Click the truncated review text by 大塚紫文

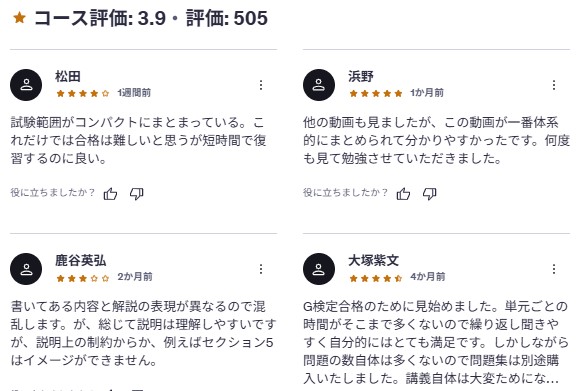[436, 342]
